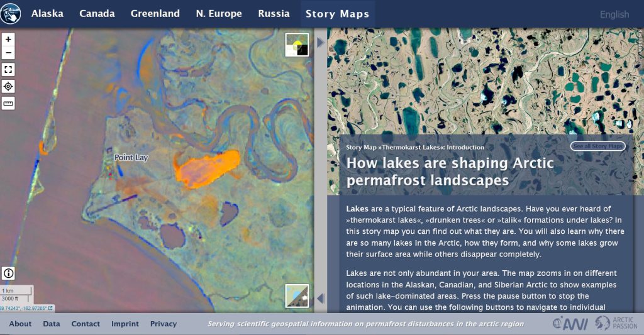This screenshot has width=644, height=335.
Task: Collapse story panel with upper right-pointing arrow
Action: coord(321,43)
